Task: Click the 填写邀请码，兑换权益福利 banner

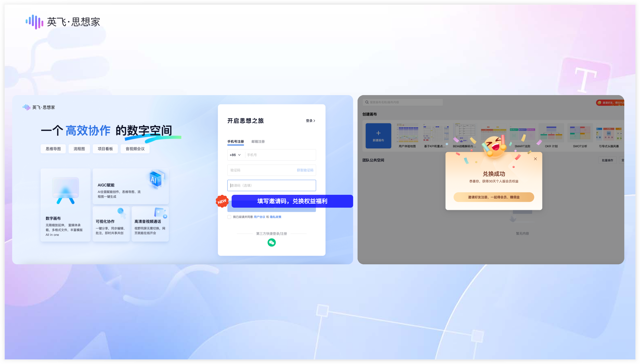Action: [x=292, y=201]
